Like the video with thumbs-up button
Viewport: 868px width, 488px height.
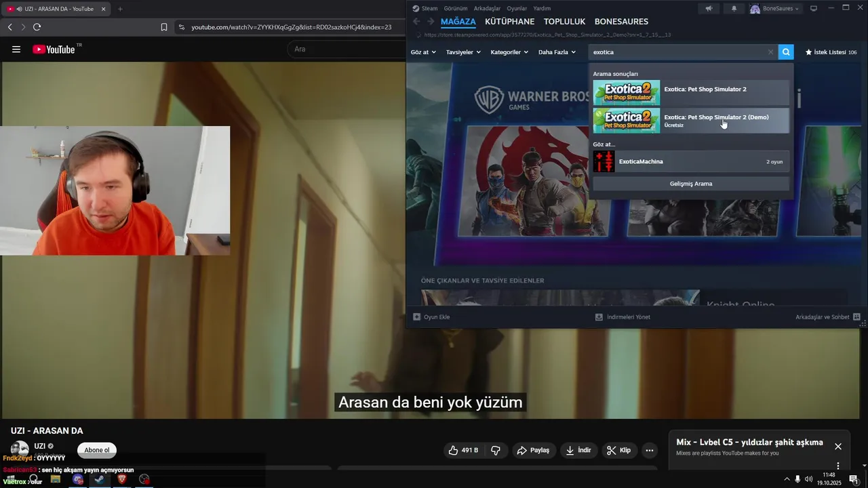coord(463,450)
